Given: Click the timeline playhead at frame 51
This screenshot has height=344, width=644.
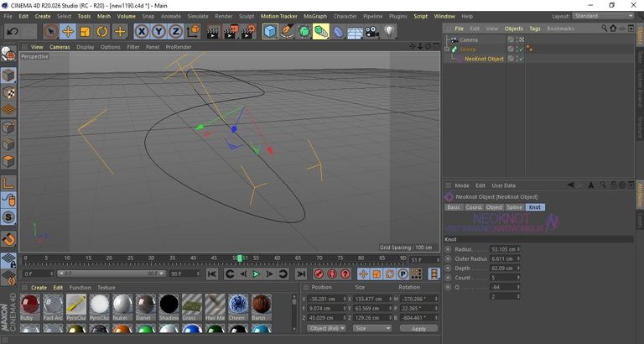Looking at the screenshot, I should click(240, 258).
